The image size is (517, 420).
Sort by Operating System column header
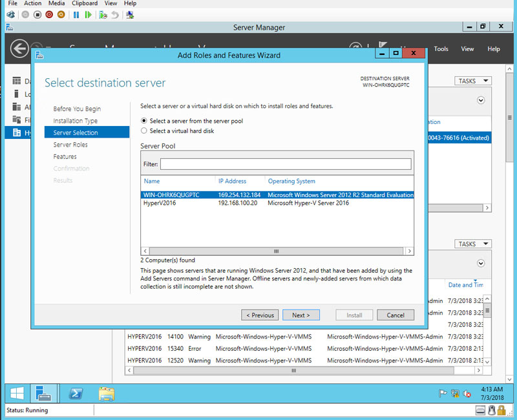pyautogui.click(x=291, y=181)
